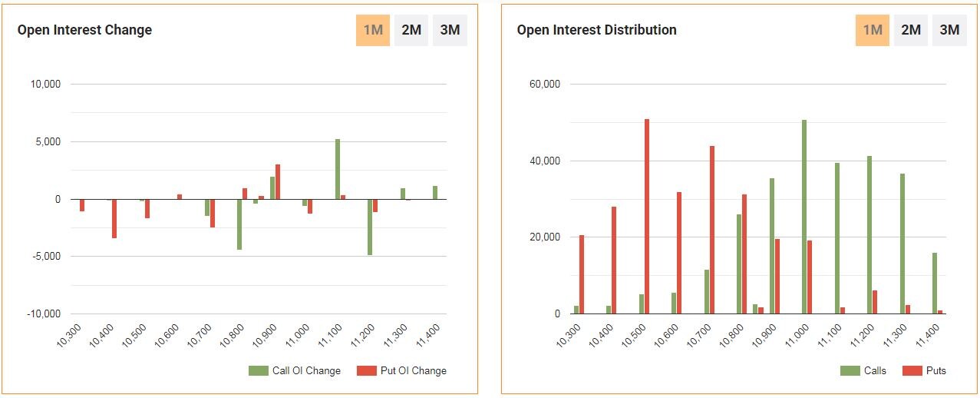The image size is (980, 398).
Task: Switch Open Interest Change chart to 3M
Action: (450, 30)
